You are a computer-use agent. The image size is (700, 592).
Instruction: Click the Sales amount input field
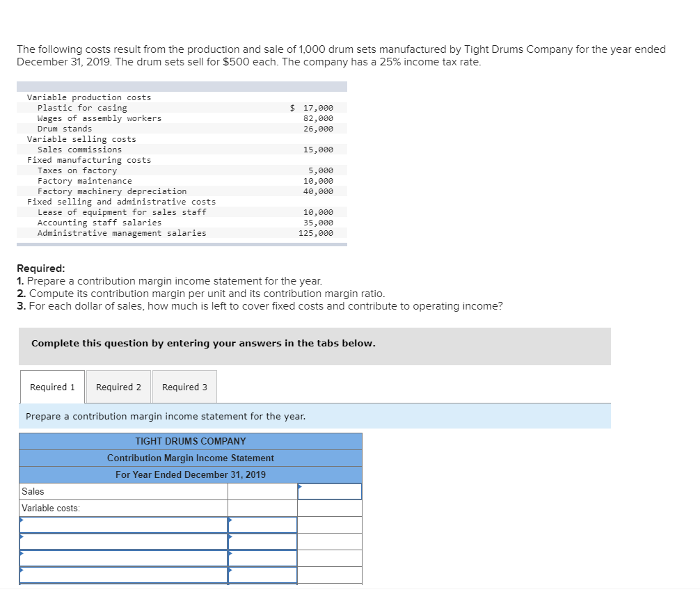point(330,491)
